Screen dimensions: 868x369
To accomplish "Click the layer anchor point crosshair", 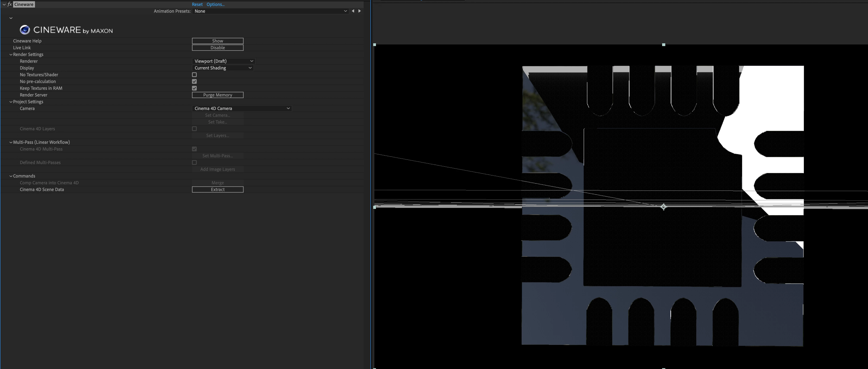I will pyautogui.click(x=663, y=207).
